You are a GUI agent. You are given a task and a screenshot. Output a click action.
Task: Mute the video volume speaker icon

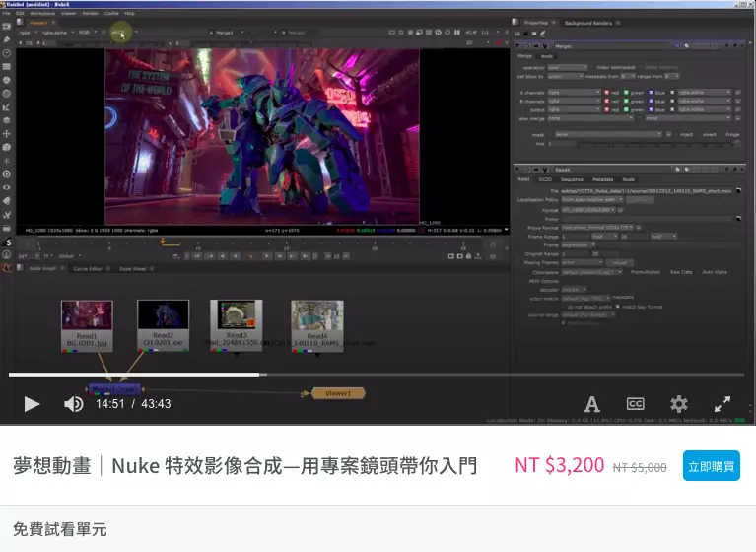[x=74, y=404]
